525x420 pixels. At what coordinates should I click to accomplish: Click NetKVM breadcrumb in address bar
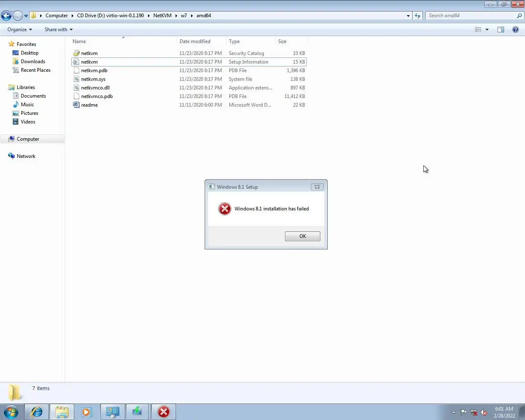pos(162,16)
